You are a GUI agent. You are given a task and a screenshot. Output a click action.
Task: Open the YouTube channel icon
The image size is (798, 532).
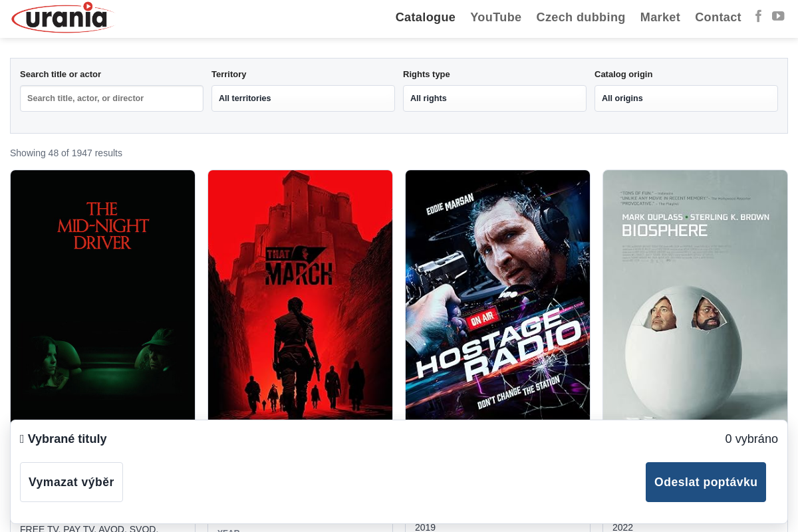(778, 16)
